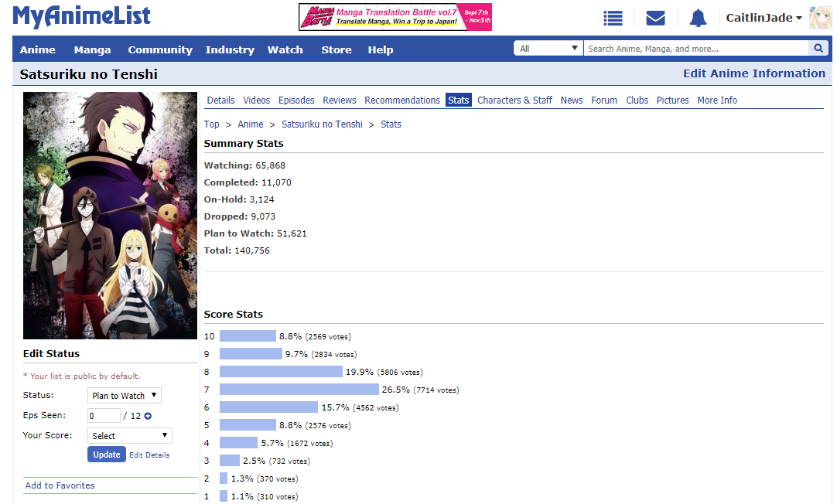Viewport: 837px width, 504px height.
Task: Switch to the Recommendations tab
Action: [402, 100]
